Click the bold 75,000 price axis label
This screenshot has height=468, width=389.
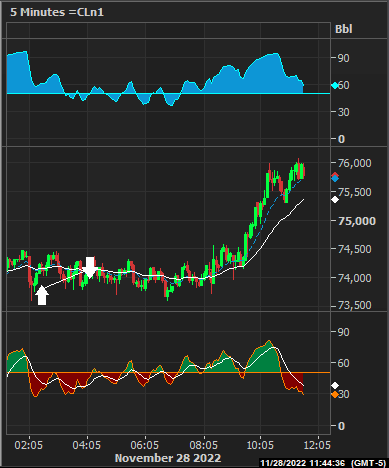tap(357, 221)
